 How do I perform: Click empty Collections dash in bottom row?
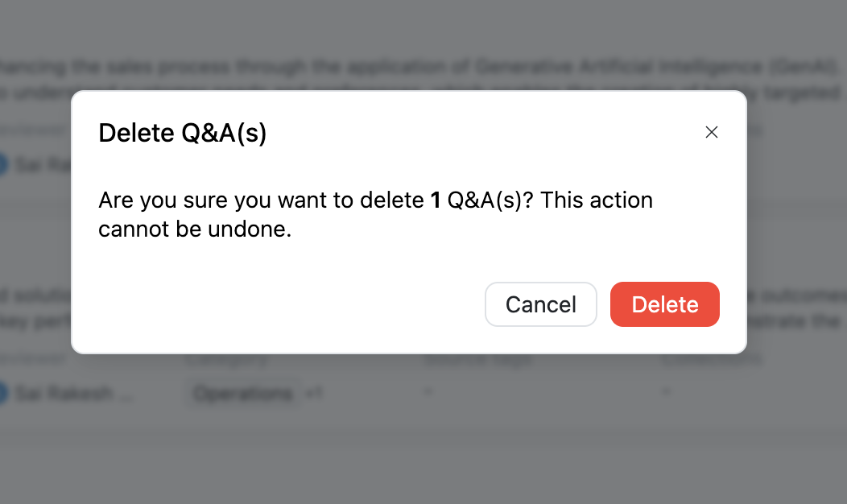point(665,392)
